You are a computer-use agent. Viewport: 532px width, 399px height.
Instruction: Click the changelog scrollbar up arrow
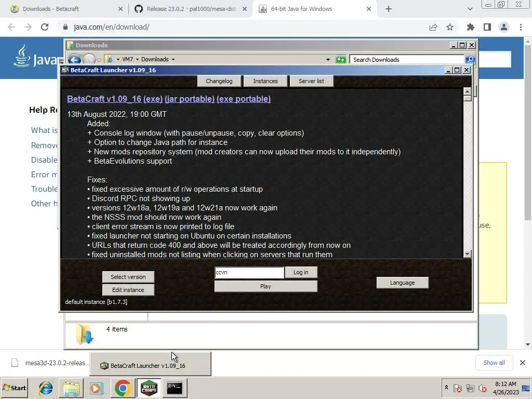click(x=467, y=91)
